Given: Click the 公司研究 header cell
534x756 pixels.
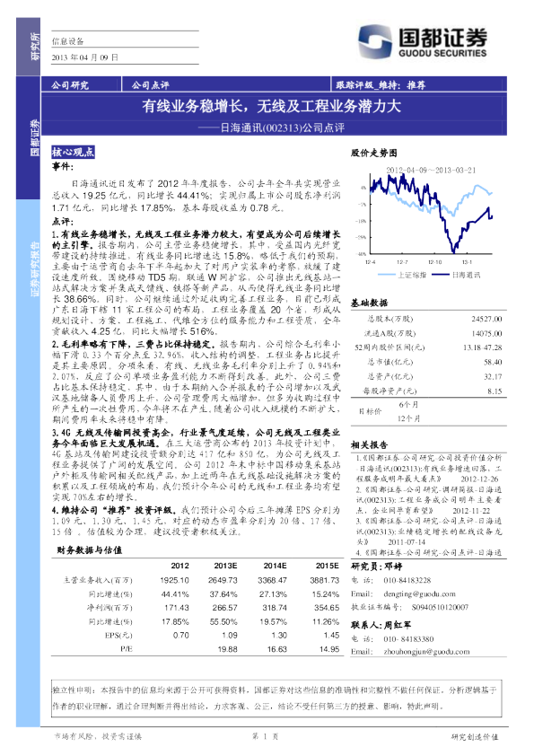Looking at the screenshot, I should pyautogui.click(x=70, y=85).
